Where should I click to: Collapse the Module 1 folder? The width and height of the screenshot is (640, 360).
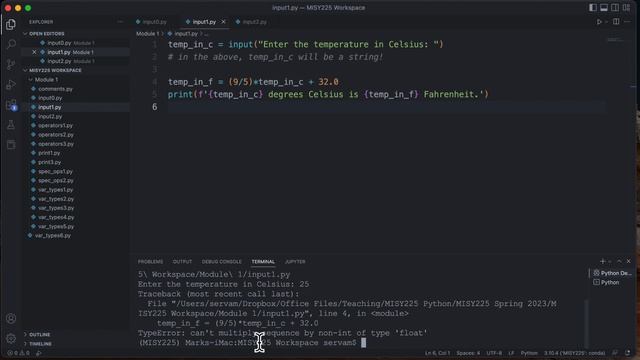tap(46, 80)
